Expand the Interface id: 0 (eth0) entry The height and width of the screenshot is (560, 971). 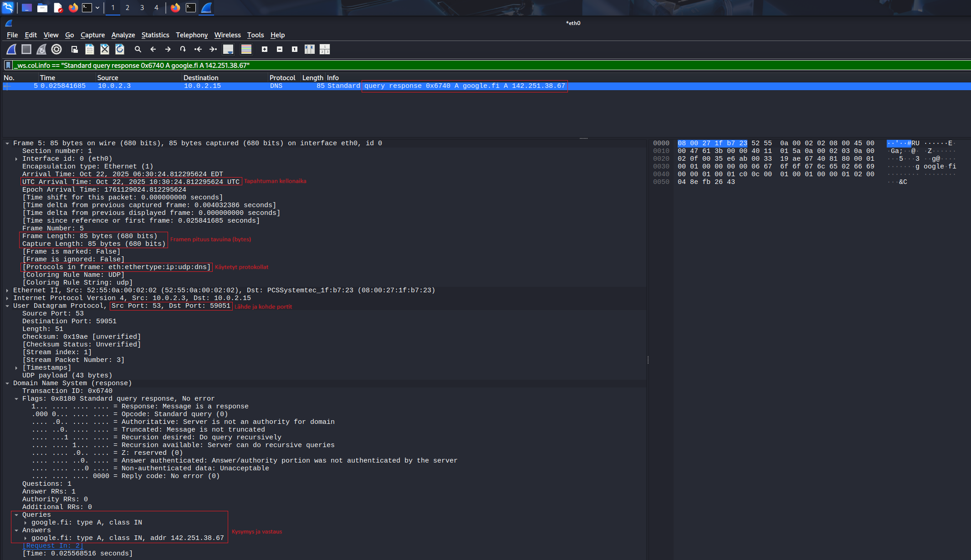(16, 159)
